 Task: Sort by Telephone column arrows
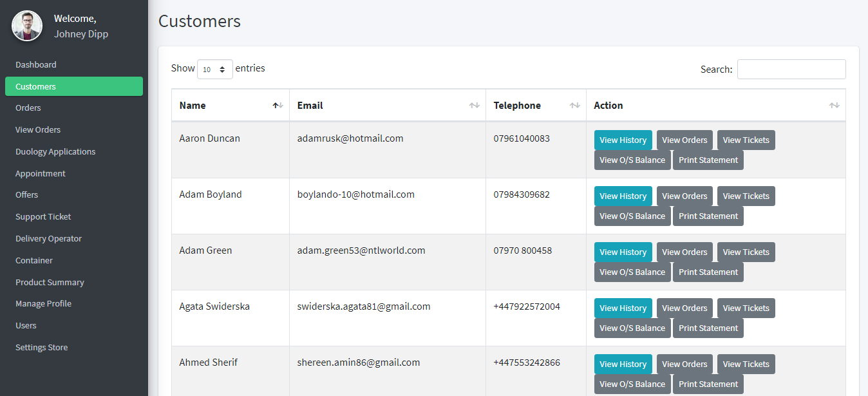click(575, 106)
